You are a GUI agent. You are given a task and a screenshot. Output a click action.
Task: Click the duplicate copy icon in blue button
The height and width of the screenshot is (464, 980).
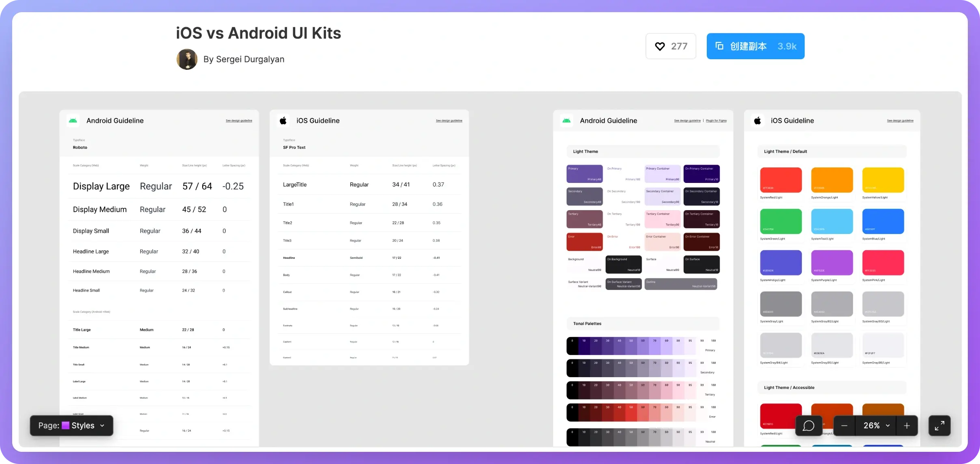pyautogui.click(x=719, y=46)
